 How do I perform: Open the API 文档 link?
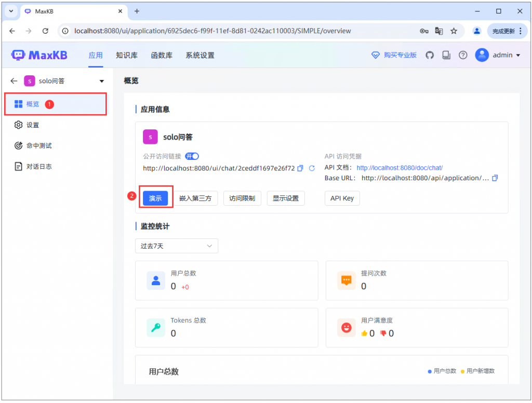pos(399,168)
